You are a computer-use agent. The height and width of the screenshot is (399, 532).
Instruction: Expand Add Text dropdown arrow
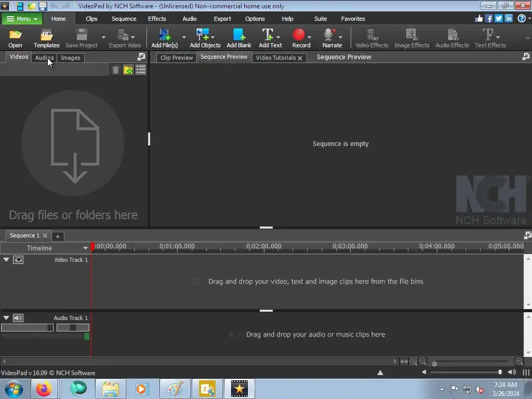tap(278, 37)
